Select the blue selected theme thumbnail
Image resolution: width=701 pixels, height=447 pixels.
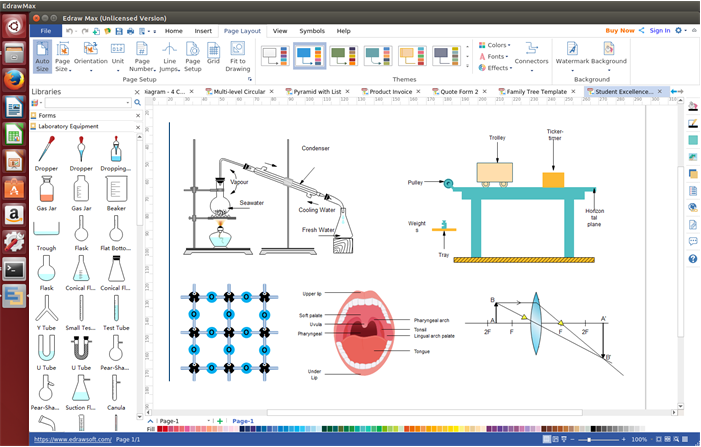coord(309,56)
